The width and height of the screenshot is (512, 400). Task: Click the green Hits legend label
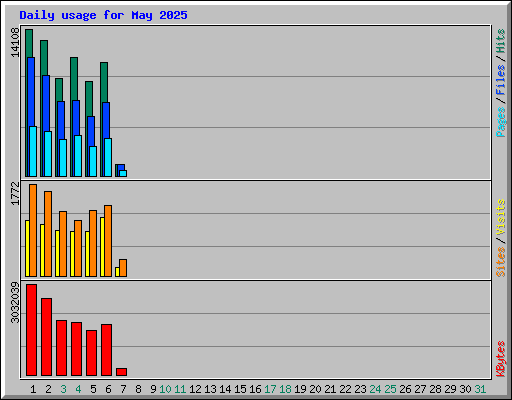500,41
